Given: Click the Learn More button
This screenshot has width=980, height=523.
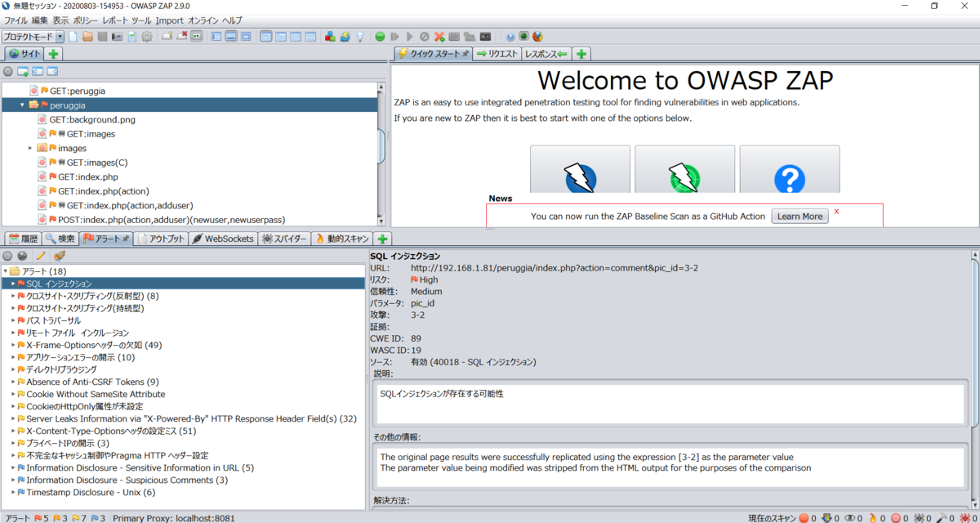Looking at the screenshot, I should coord(800,217).
